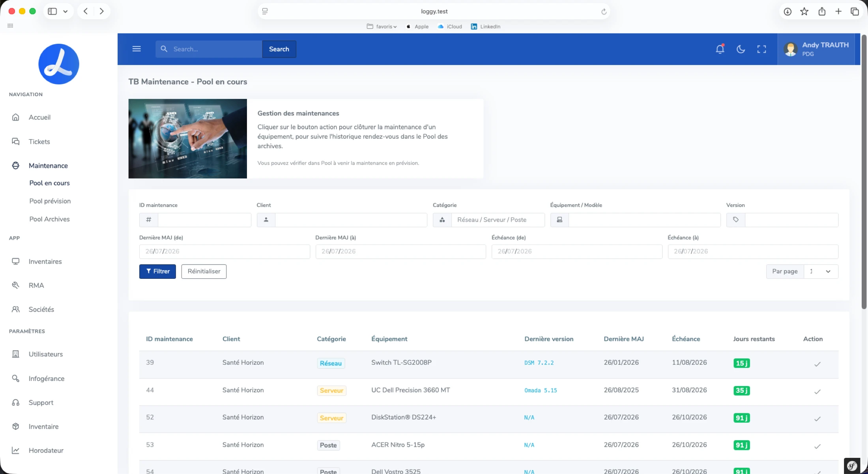The width and height of the screenshot is (868, 474).
Task: Open the favoris bookmarks folder dropdown
Action: click(382, 26)
